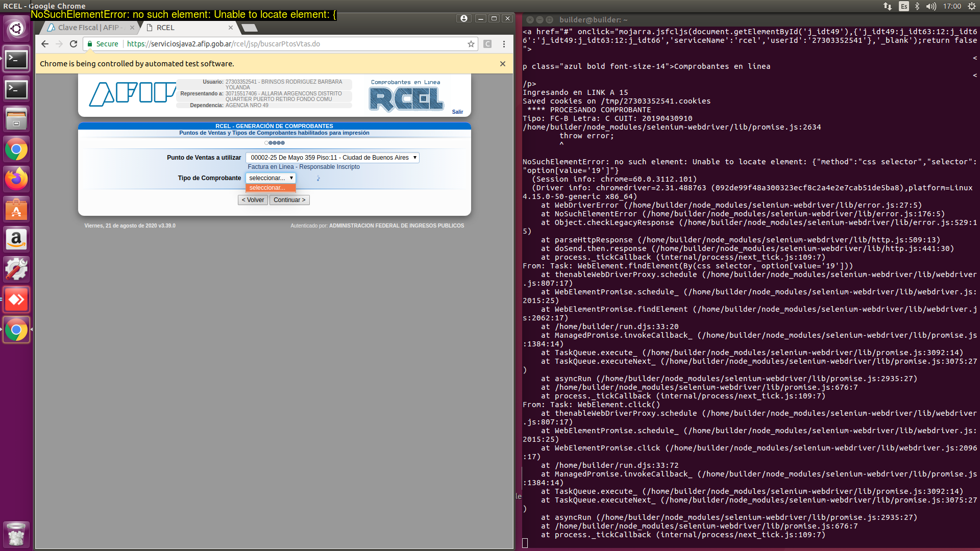Click the step progress dots indicator

275,143
